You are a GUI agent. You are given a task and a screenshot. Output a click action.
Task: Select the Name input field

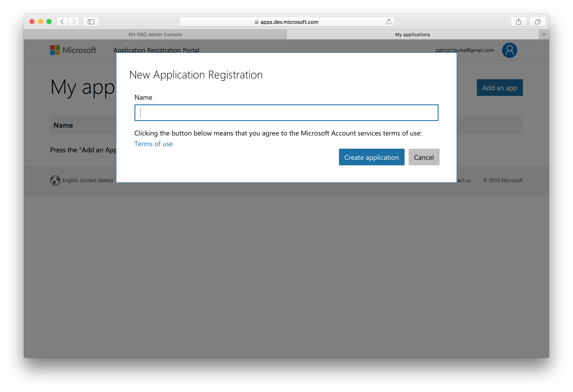pos(286,113)
